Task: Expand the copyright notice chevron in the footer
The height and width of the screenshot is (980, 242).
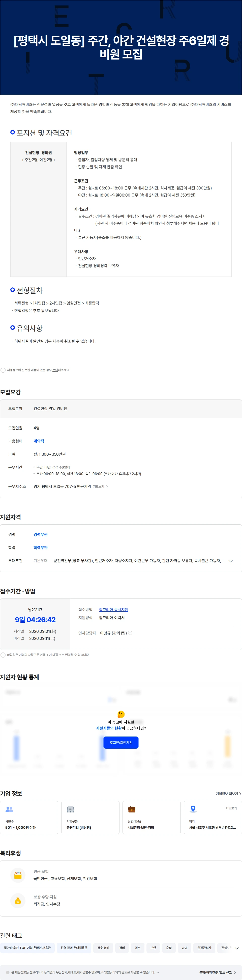Action: coord(158,972)
